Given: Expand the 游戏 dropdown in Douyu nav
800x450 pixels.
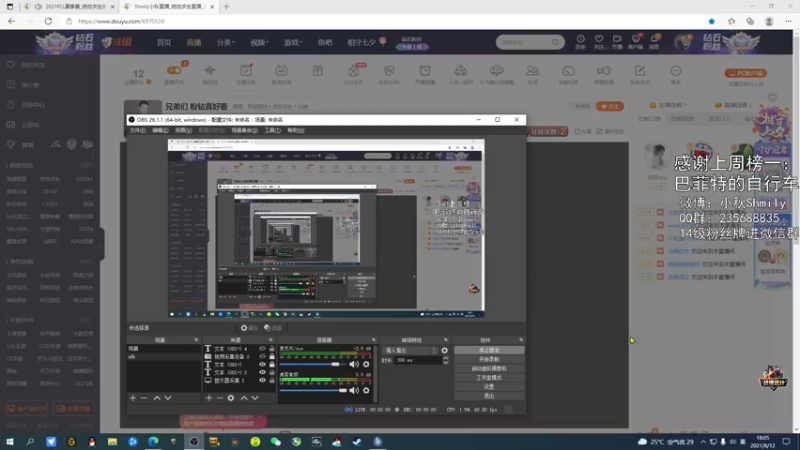Looking at the screenshot, I should [292, 42].
